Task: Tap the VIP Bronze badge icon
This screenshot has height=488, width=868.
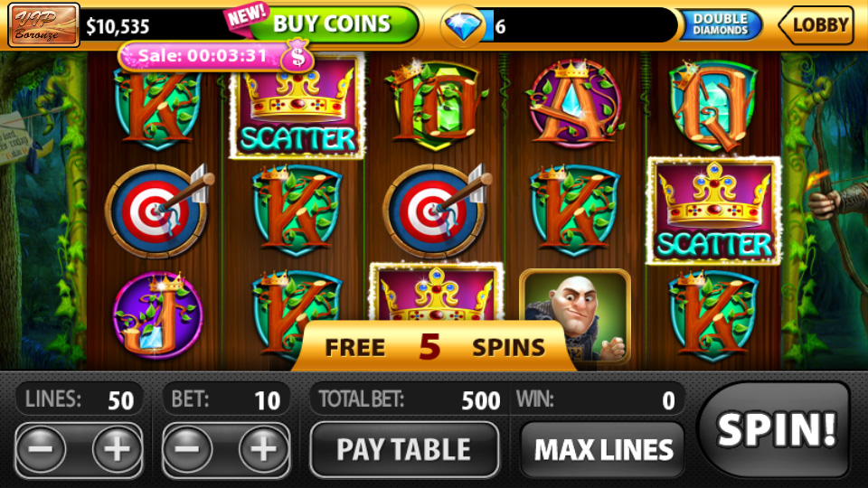Action: pyautogui.click(x=43, y=25)
